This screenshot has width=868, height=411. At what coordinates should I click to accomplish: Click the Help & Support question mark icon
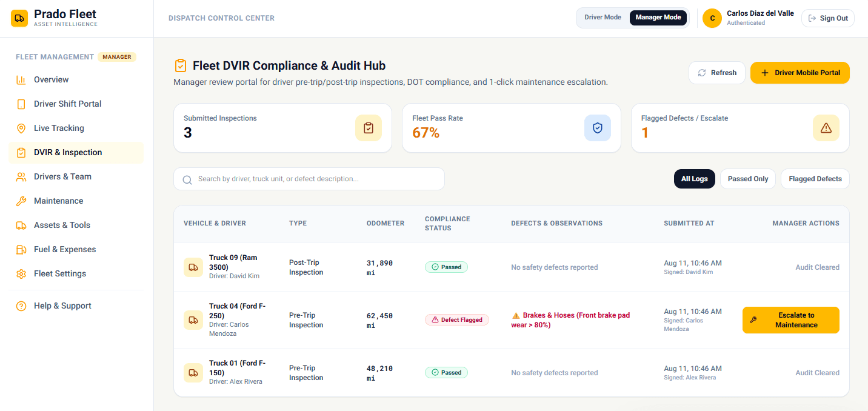[x=21, y=306]
